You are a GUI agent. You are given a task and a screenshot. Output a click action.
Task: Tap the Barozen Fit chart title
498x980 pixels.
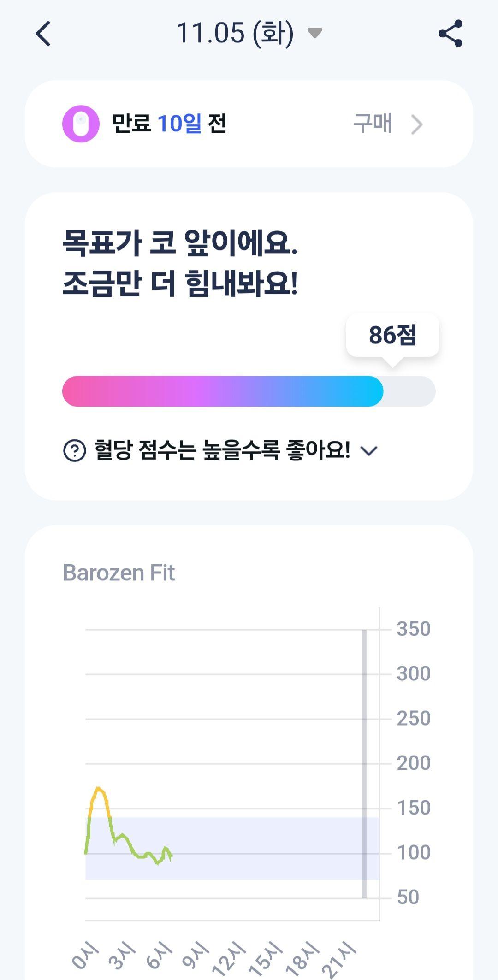click(119, 573)
